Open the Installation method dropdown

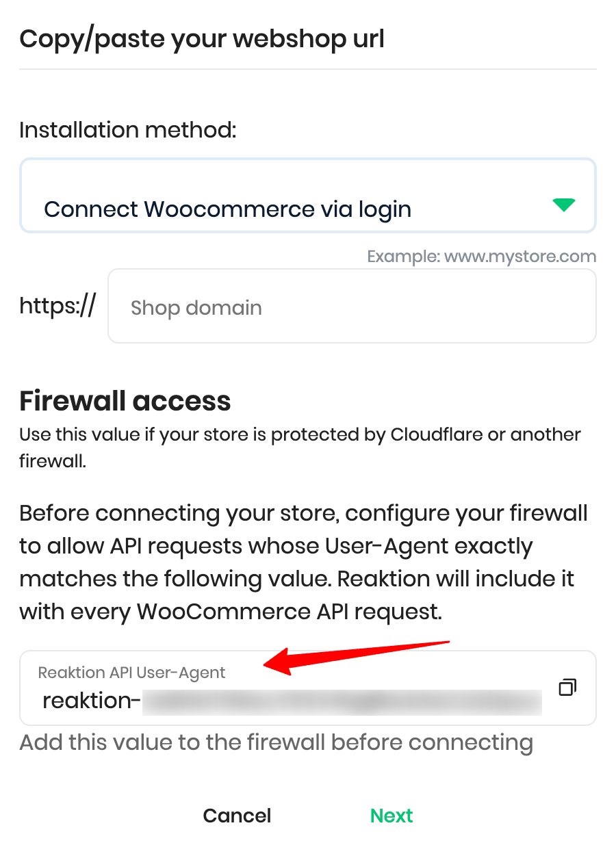point(308,196)
